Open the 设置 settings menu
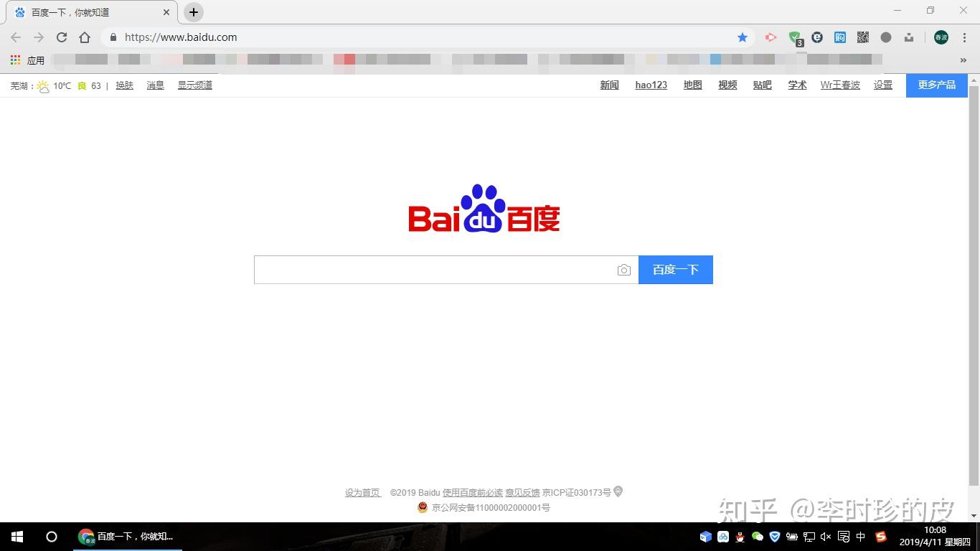Viewport: 980px width, 551px height. point(883,85)
